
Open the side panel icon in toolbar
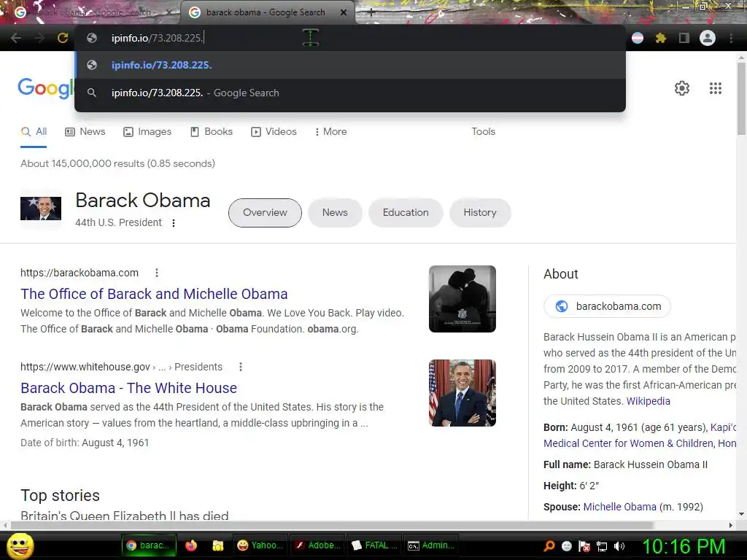coord(684,38)
